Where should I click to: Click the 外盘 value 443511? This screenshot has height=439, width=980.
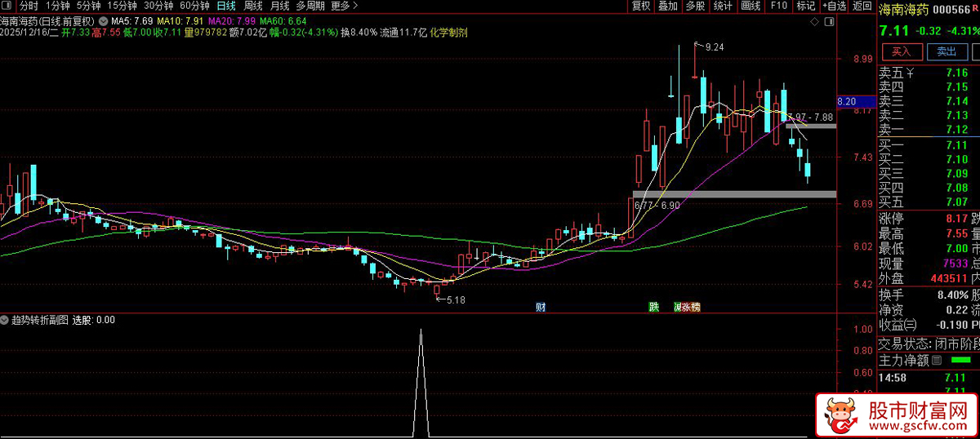pyautogui.click(x=950, y=279)
